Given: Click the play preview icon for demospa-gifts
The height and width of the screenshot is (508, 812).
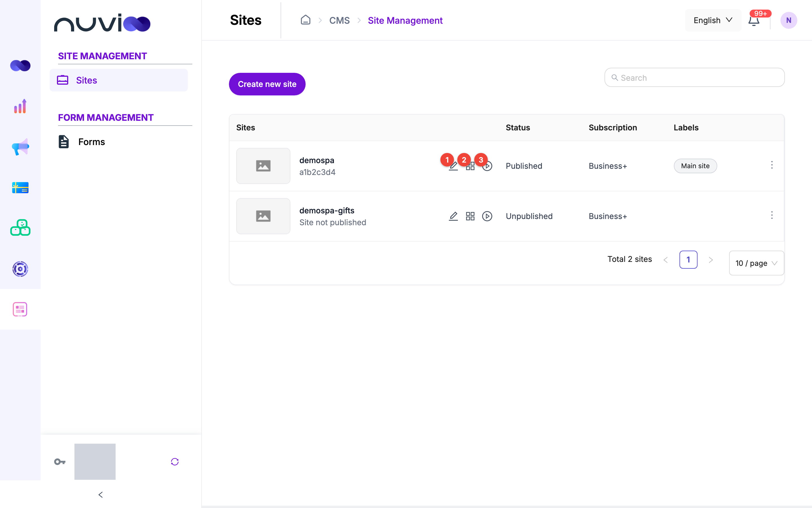Looking at the screenshot, I should [487, 216].
